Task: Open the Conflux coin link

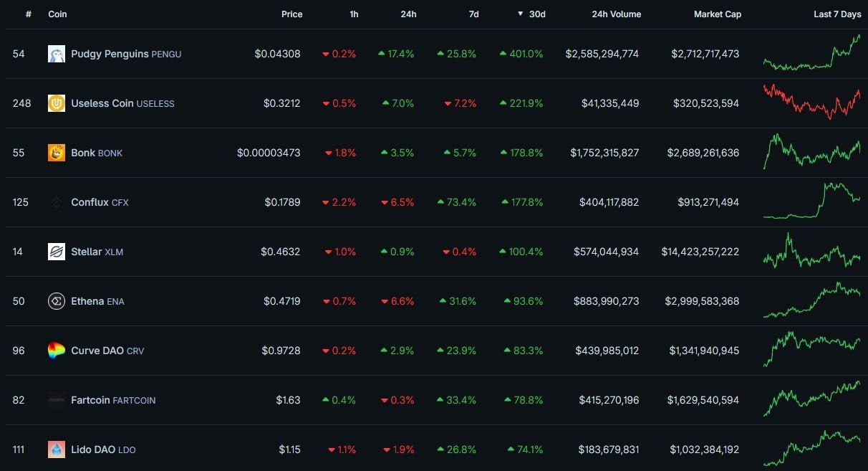Action: click(x=100, y=202)
